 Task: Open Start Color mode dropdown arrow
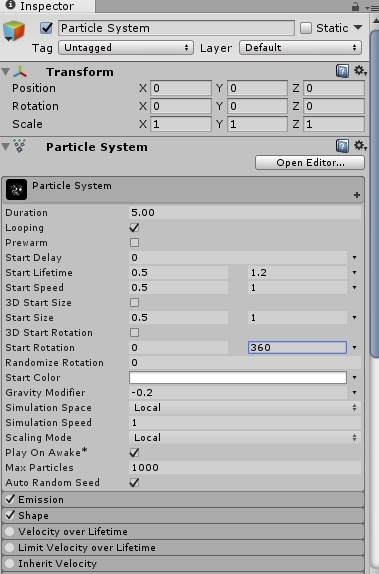[354, 378]
